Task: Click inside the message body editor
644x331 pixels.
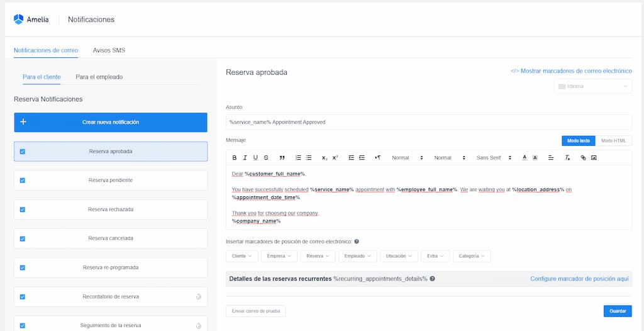Action: tap(429, 198)
